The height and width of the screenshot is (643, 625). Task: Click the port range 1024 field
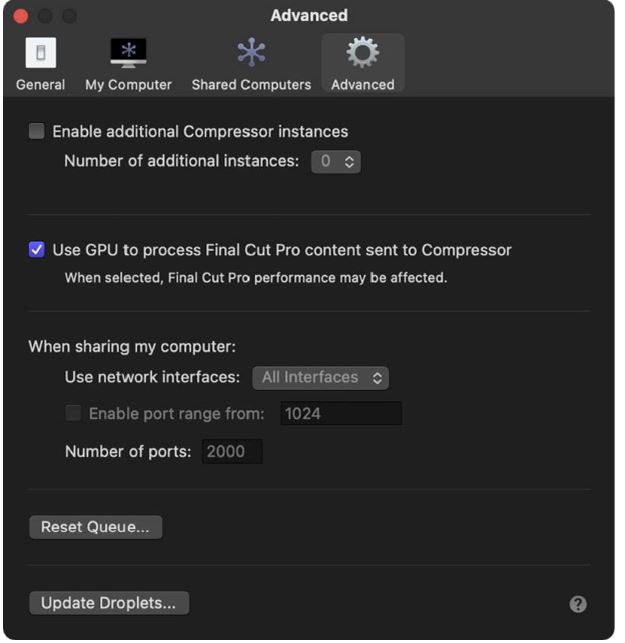pyautogui.click(x=340, y=413)
